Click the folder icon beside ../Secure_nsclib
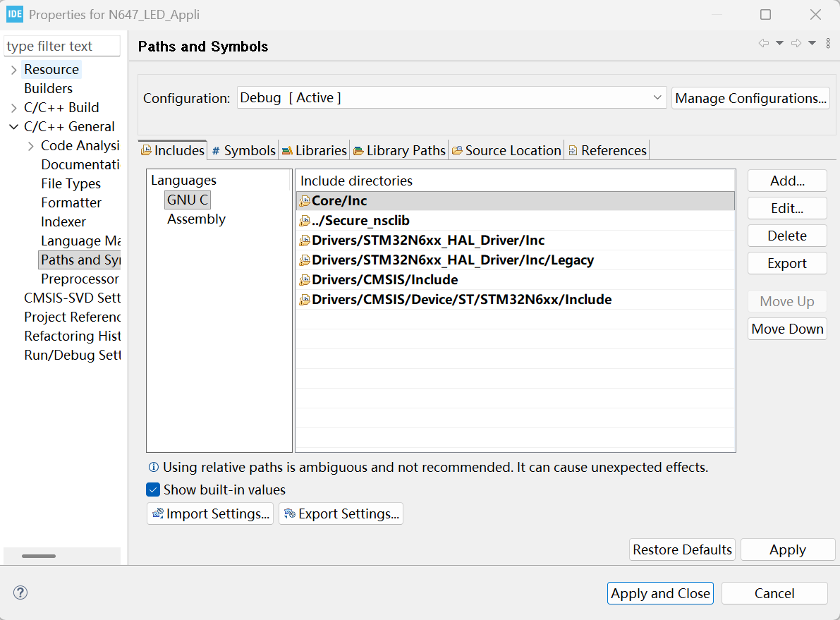 click(x=304, y=221)
